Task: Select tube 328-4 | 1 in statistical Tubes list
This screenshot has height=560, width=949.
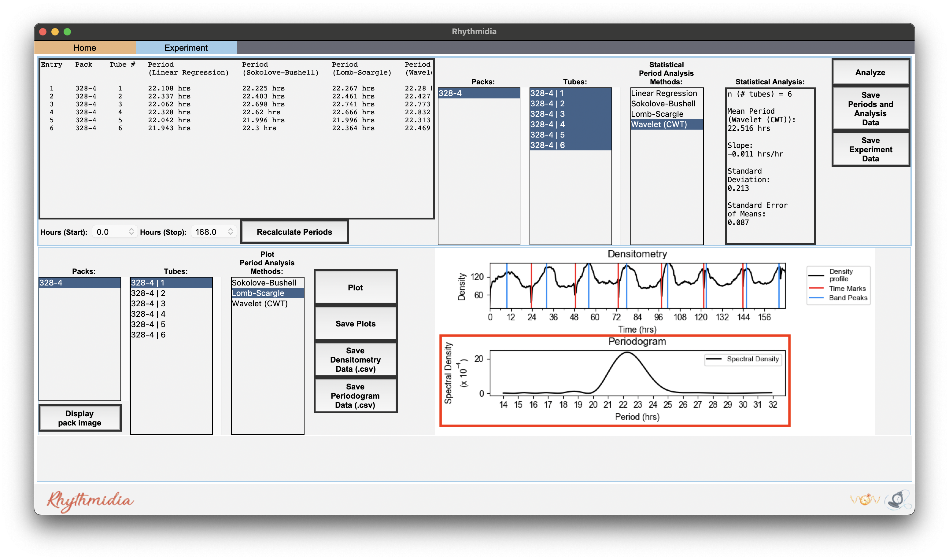Action: coord(570,93)
